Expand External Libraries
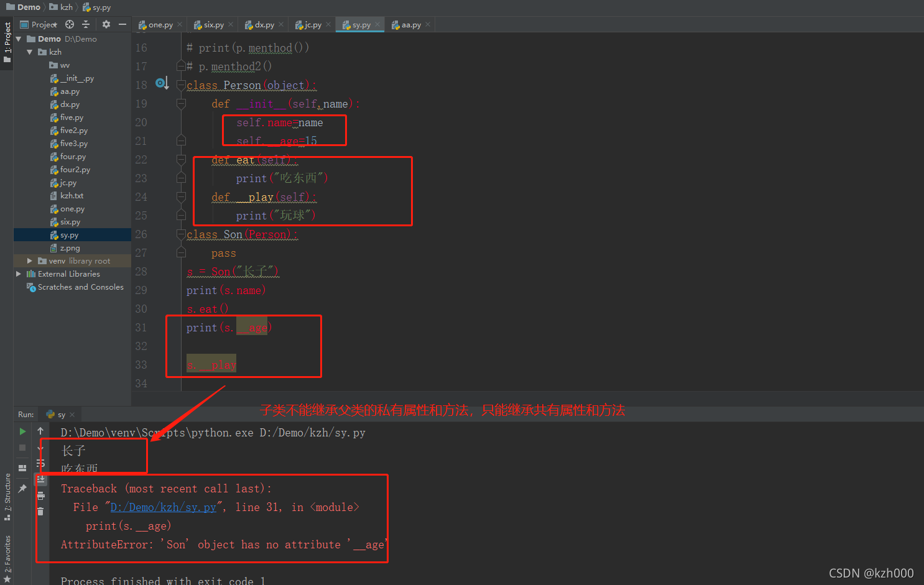 click(19, 274)
